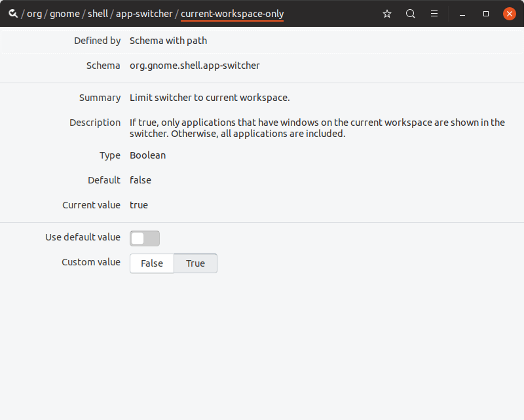Click the Boolean type value

point(148,155)
